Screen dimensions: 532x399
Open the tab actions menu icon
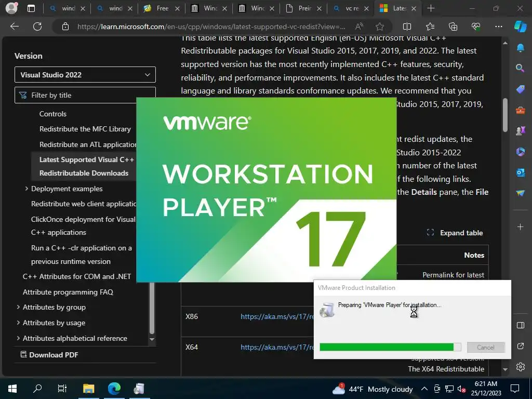click(x=31, y=8)
